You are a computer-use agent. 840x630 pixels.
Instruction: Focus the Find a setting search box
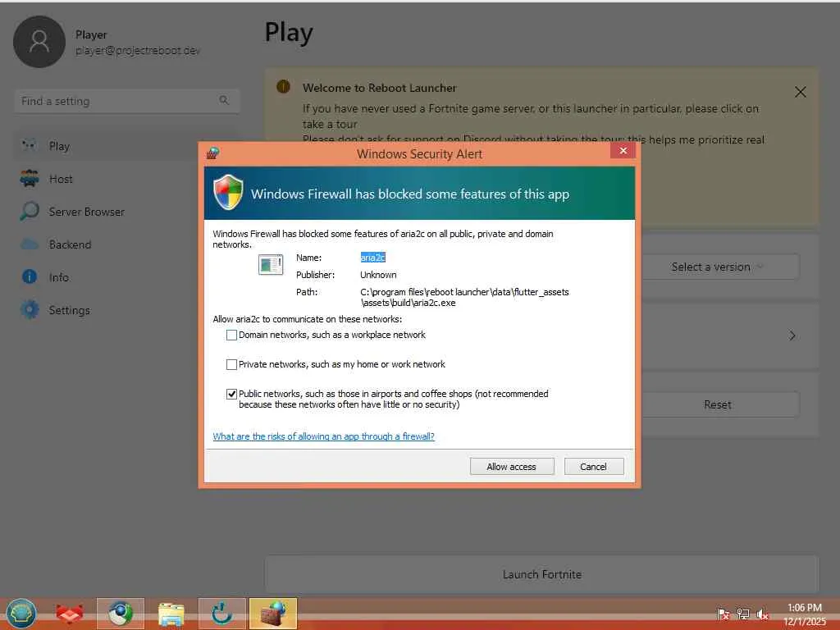coord(126,101)
